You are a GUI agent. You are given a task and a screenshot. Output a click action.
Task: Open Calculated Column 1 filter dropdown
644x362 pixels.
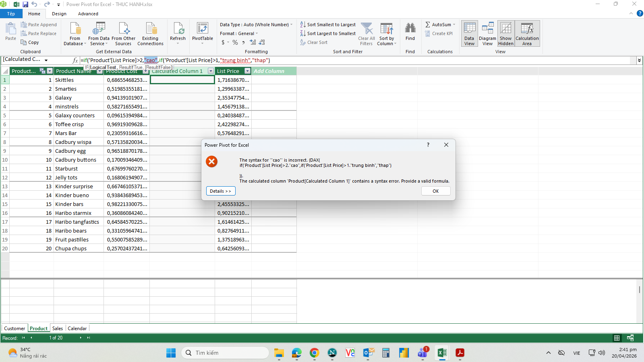(211, 71)
